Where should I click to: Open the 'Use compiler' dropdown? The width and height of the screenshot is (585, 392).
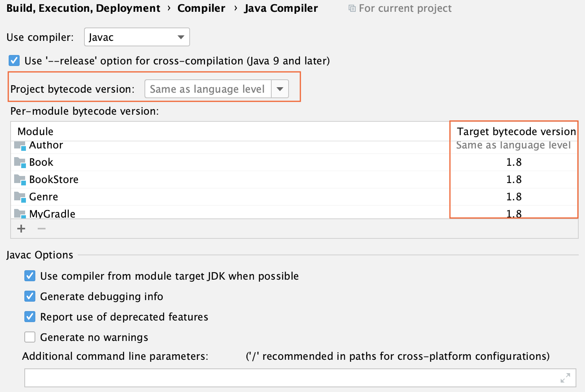[x=180, y=37]
